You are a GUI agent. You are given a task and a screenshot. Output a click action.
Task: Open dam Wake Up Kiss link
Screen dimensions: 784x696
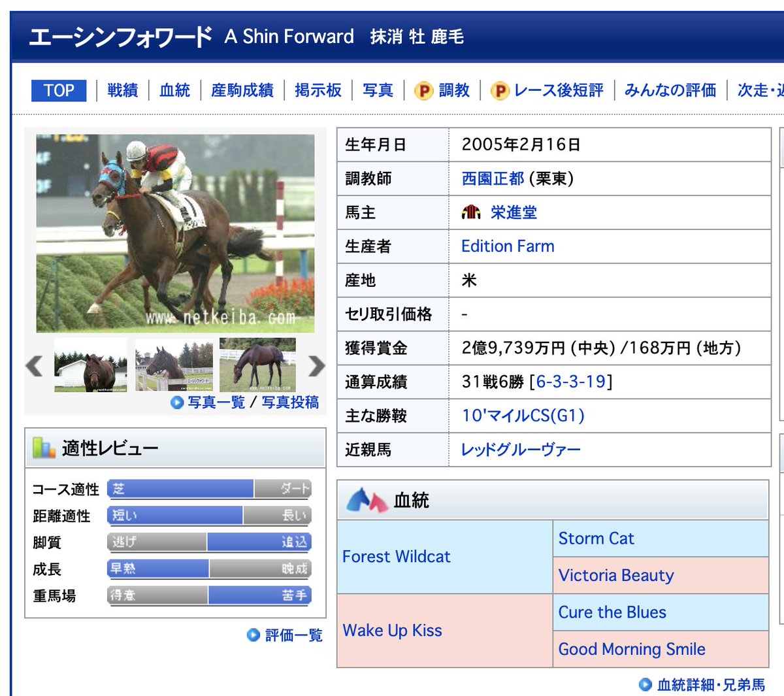tap(392, 631)
